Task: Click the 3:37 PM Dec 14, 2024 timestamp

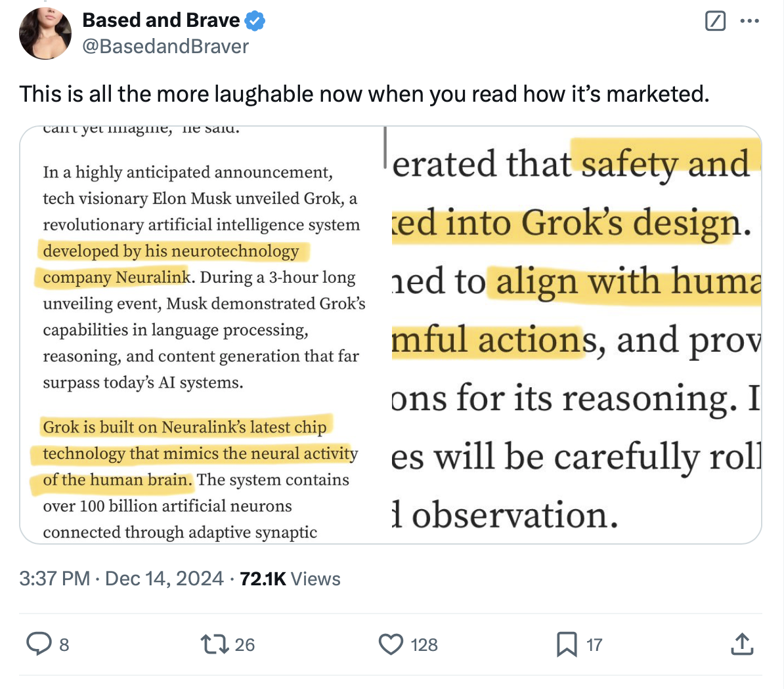Action: [x=121, y=579]
